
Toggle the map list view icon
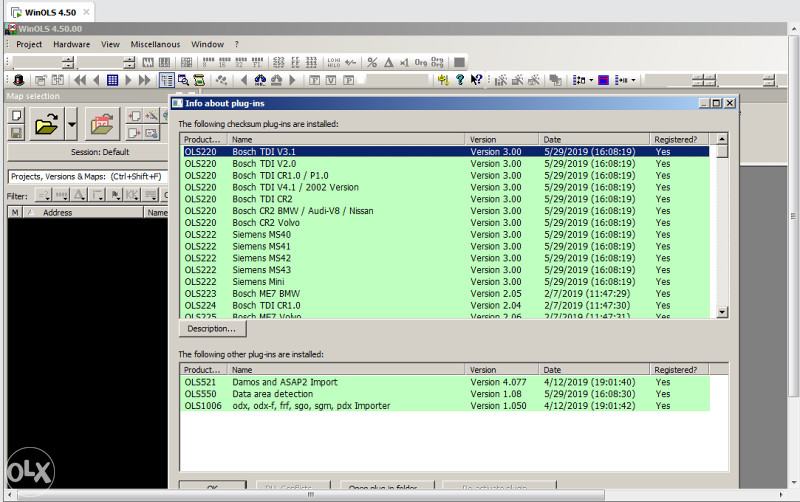click(x=166, y=80)
